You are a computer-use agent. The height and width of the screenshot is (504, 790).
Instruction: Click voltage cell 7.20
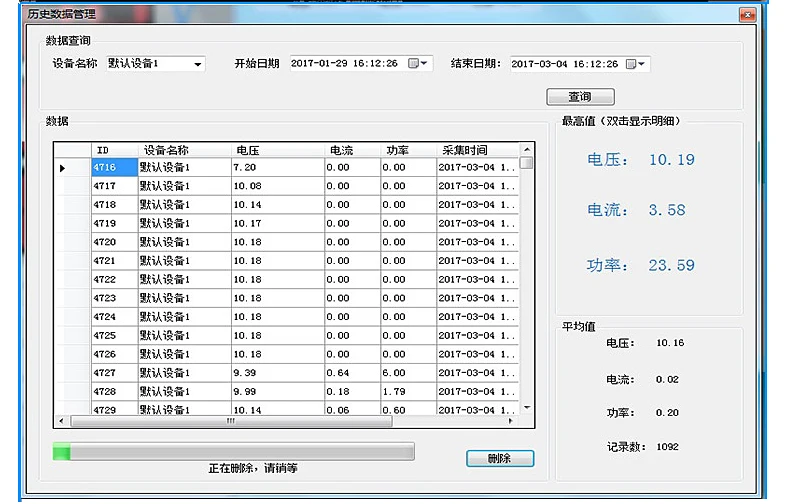(278, 167)
